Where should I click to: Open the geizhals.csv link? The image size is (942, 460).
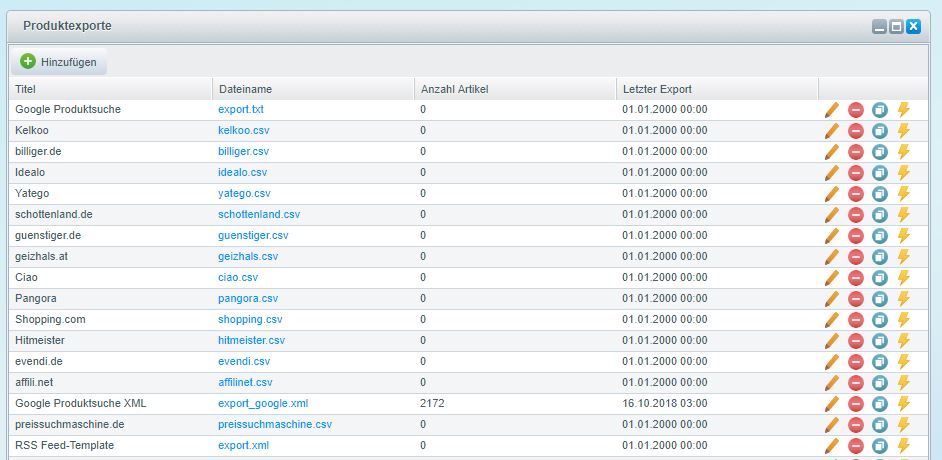(x=248, y=256)
